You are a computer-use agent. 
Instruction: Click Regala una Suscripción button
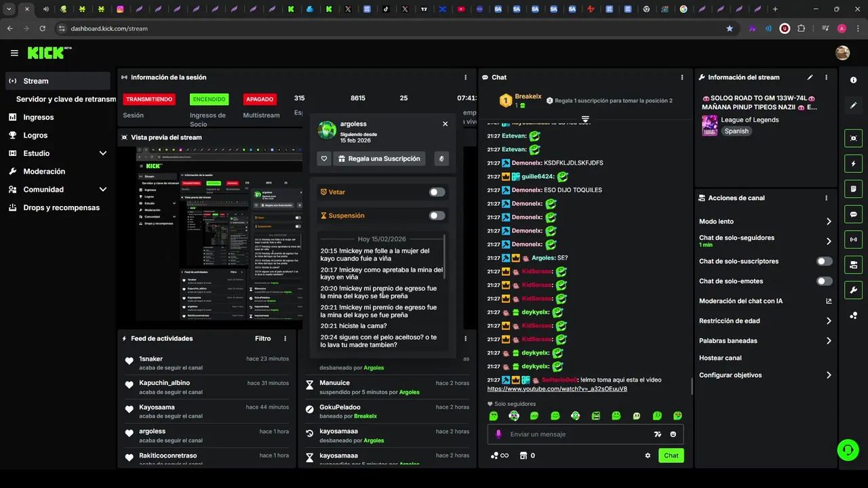(x=379, y=159)
